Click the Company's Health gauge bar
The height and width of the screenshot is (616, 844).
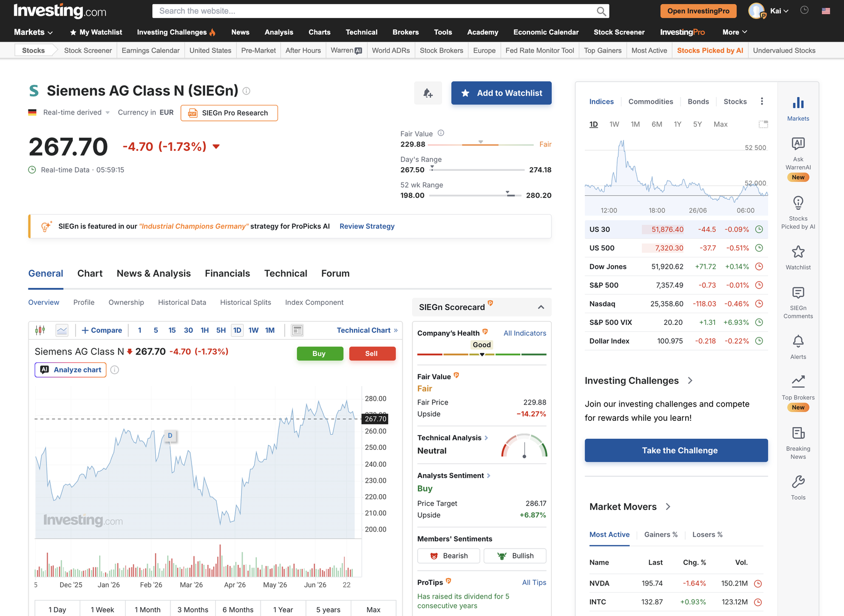coord(482,354)
